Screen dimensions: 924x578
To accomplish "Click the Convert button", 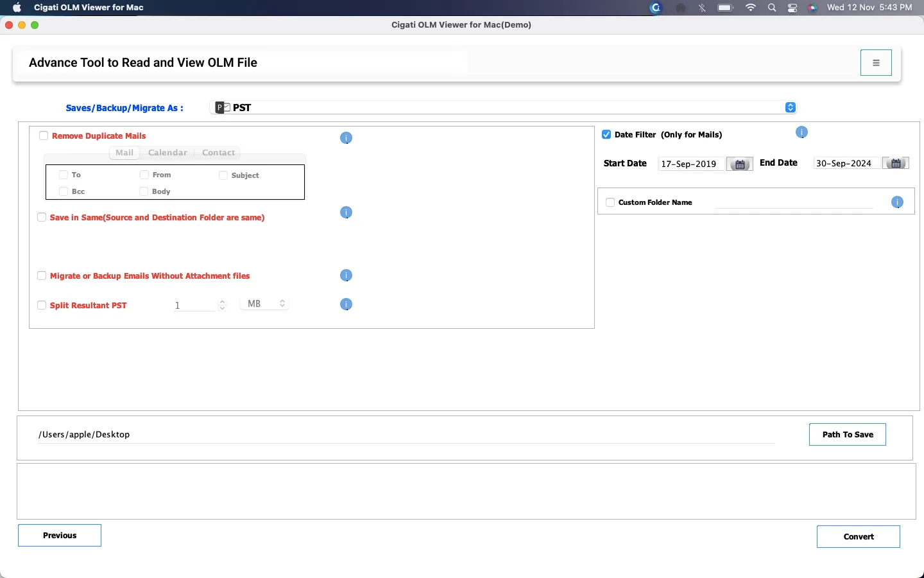I will coord(858,537).
